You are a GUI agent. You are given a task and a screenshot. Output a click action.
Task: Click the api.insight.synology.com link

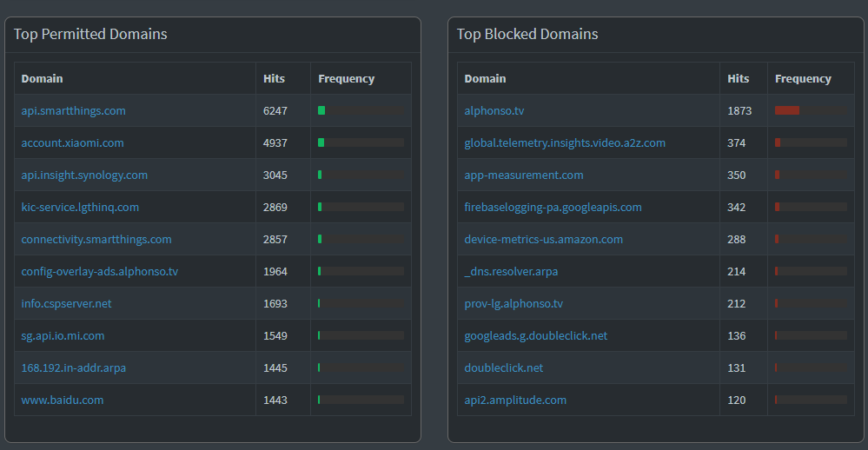pyautogui.click(x=84, y=175)
